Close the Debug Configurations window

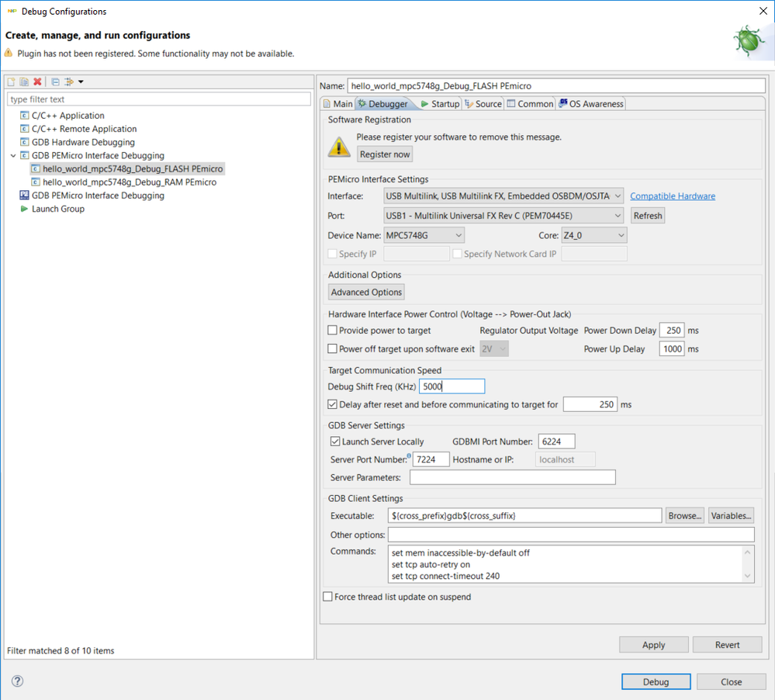point(763,11)
